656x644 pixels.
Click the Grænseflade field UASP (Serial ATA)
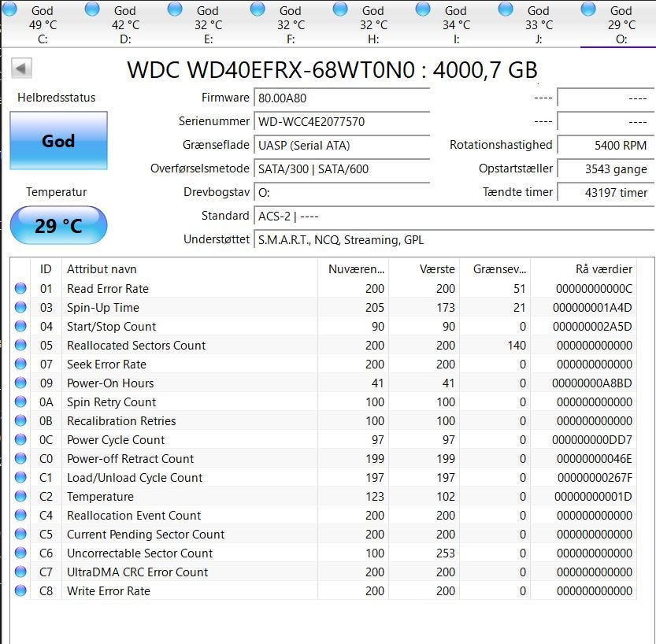coord(342,145)
